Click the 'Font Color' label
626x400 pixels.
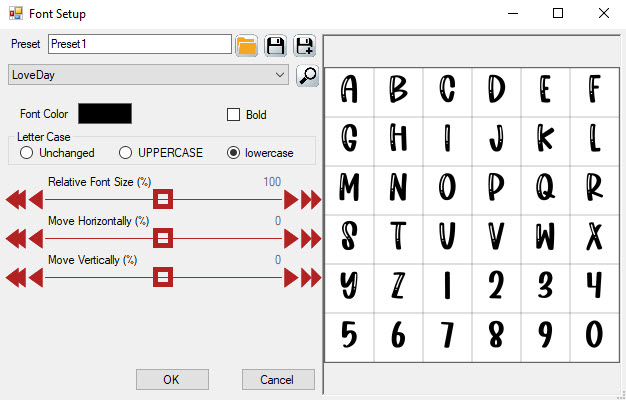pos(44,114)
